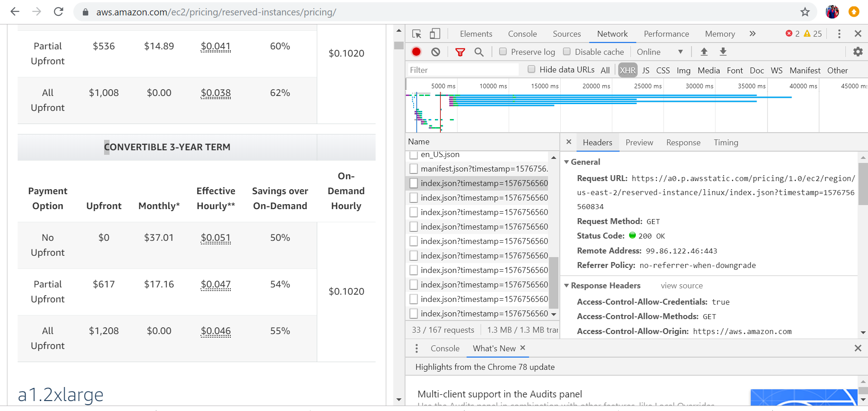Click the $0.046 effective hourly price

click(x=216, y=331)
